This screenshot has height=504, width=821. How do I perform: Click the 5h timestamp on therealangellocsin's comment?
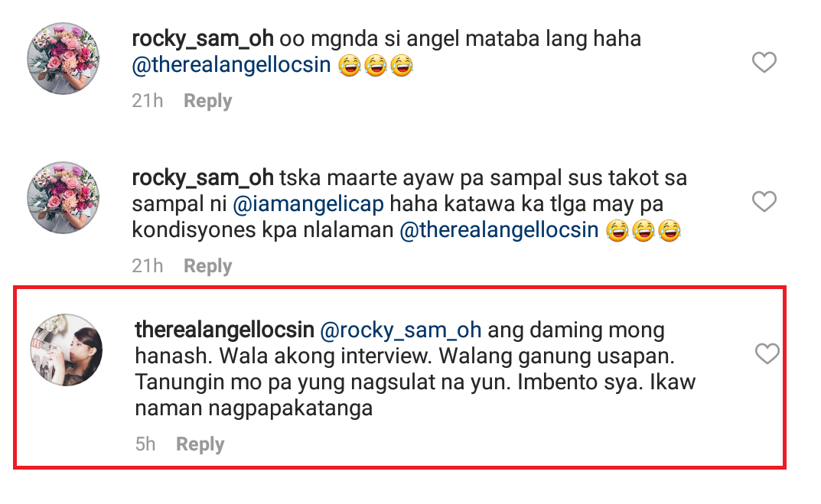(x=145, y=444)
